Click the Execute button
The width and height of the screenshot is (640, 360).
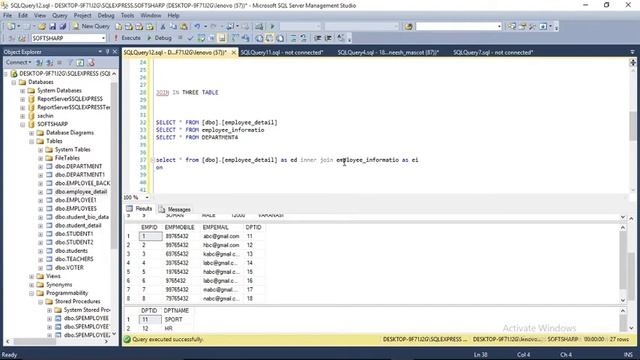[127, 38]
